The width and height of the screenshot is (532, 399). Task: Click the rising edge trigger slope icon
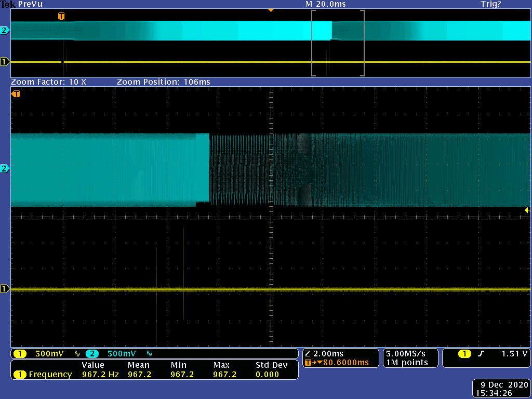pos(481,354)
